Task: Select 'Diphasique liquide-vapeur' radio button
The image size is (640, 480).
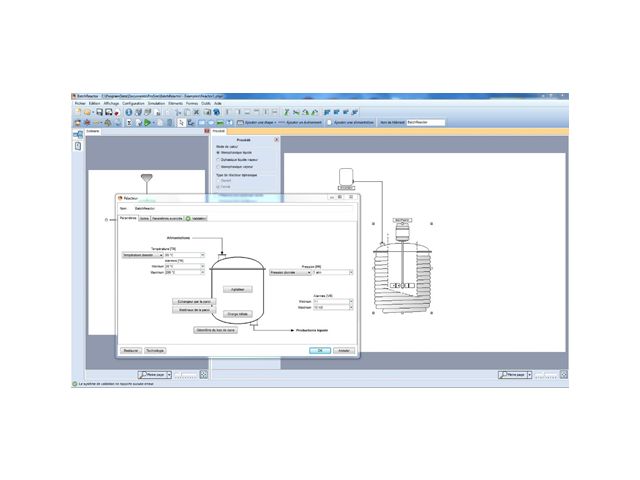Action: [219, 159]
